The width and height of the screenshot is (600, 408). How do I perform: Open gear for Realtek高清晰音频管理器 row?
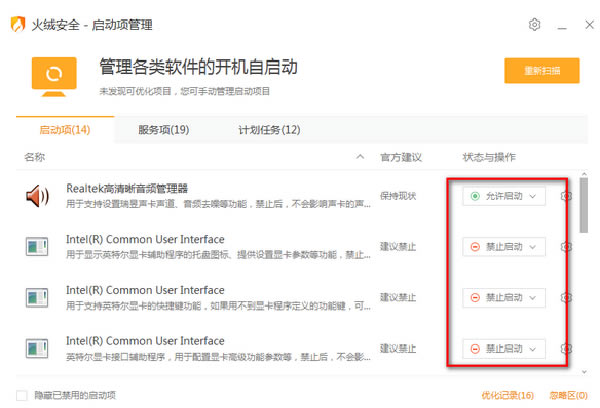click(x=566, y=196)
